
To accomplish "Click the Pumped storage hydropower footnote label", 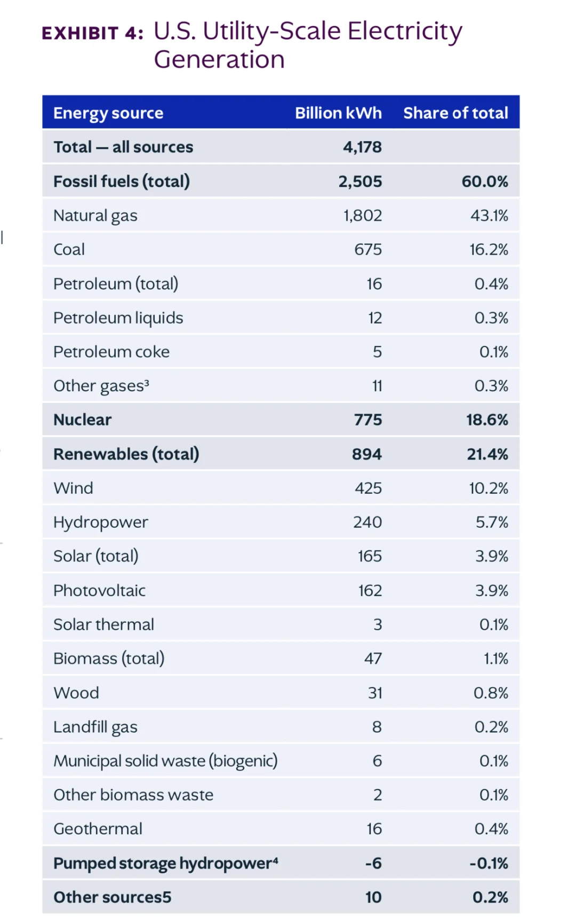I will pos(166,863).
